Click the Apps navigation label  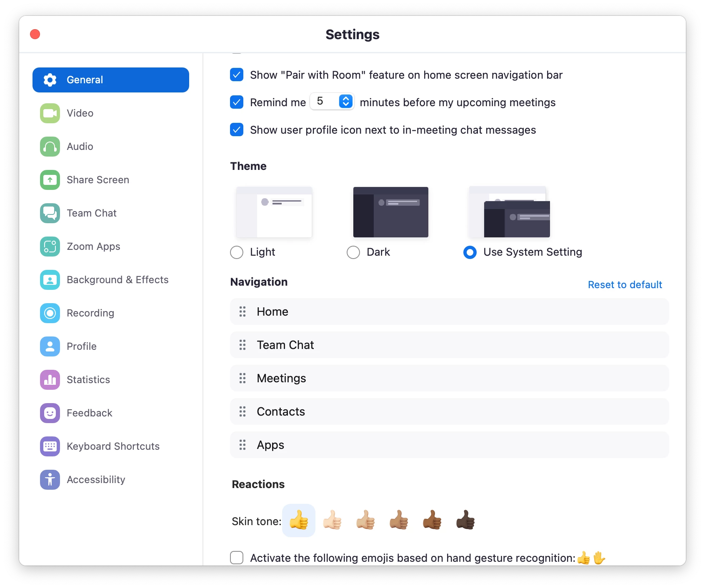270,445
